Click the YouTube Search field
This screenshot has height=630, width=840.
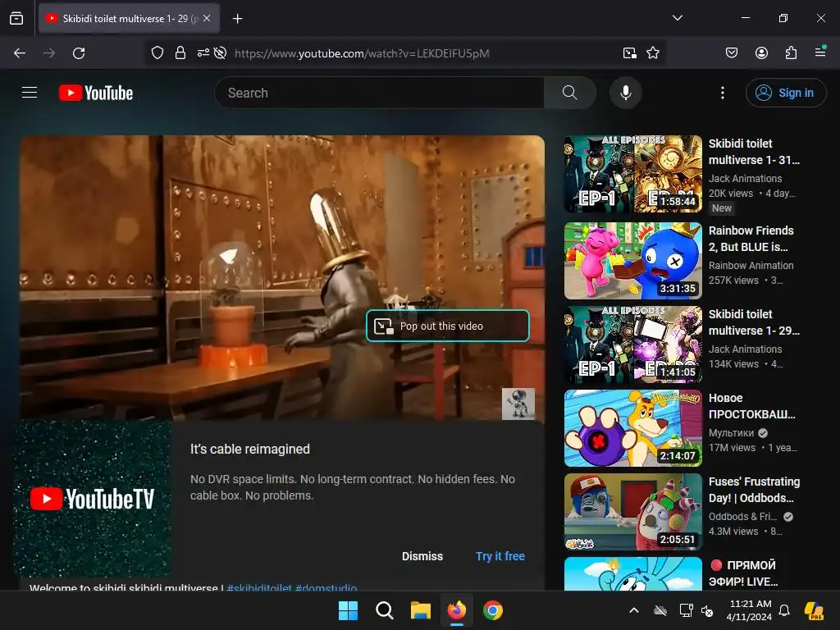click(379, 93)
